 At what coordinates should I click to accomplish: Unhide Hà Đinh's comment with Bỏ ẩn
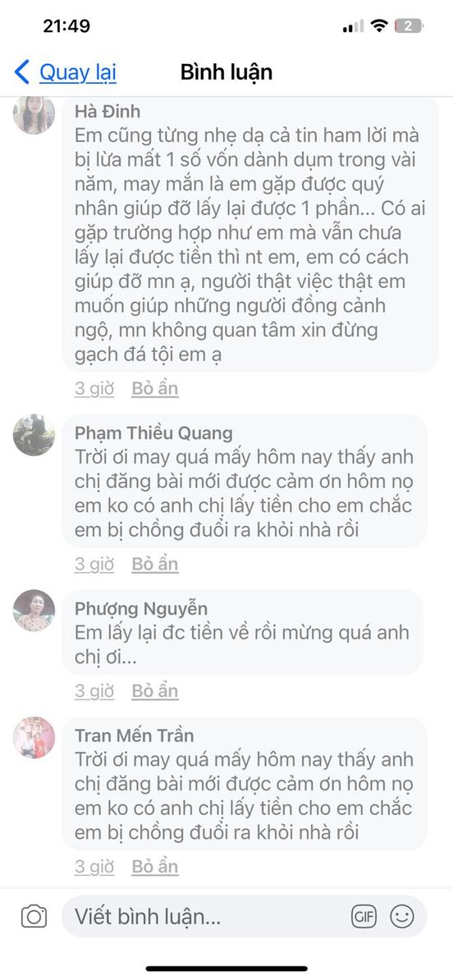tap(155, 389)
